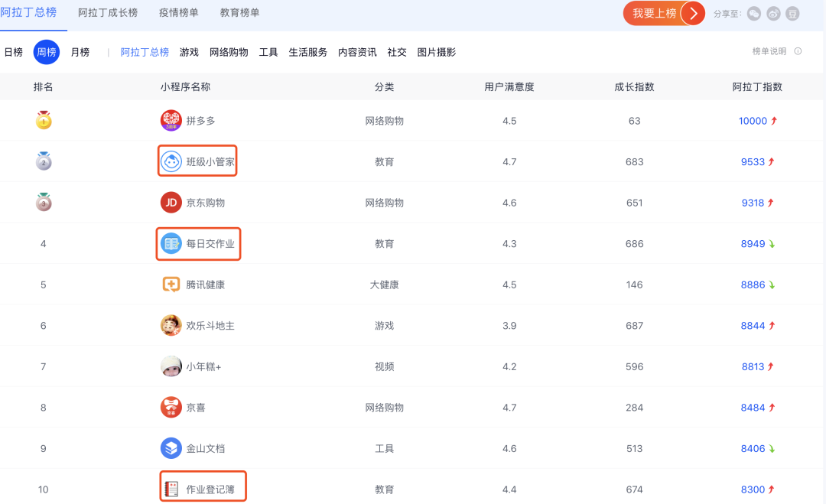
Task: Click the 阿拉丁指数 value 9318
Action: 753,203
